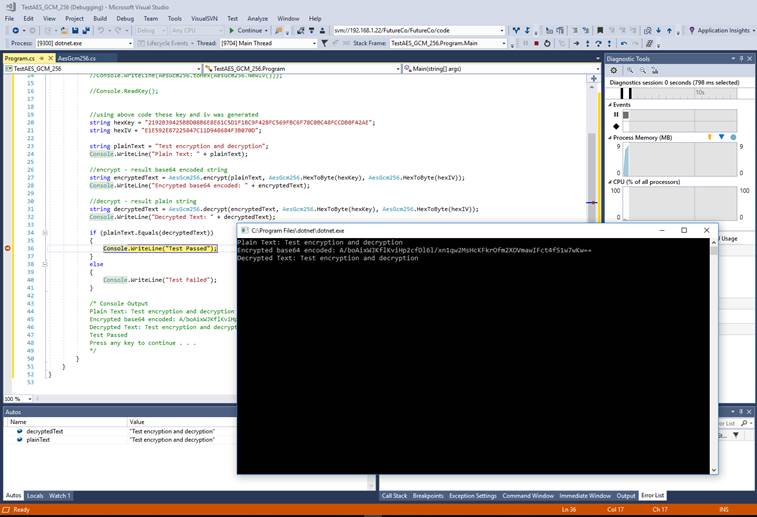
Task: Click the pause events icon in Events
Action: 616,115
